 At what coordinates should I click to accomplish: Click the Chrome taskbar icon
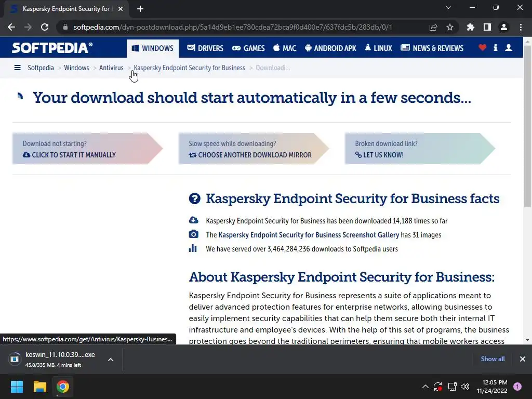coord(63,387)
